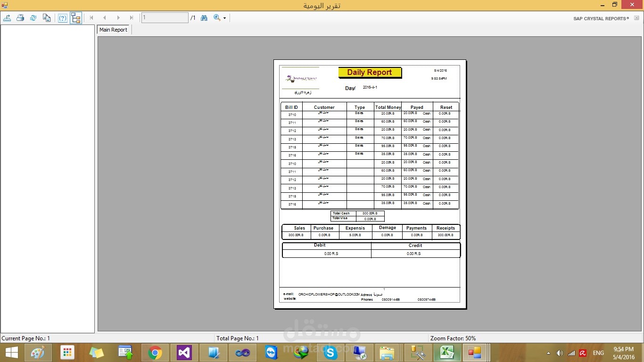Click the Customer column header
This screenshot has width=644, height=362.
pos(324,107)
